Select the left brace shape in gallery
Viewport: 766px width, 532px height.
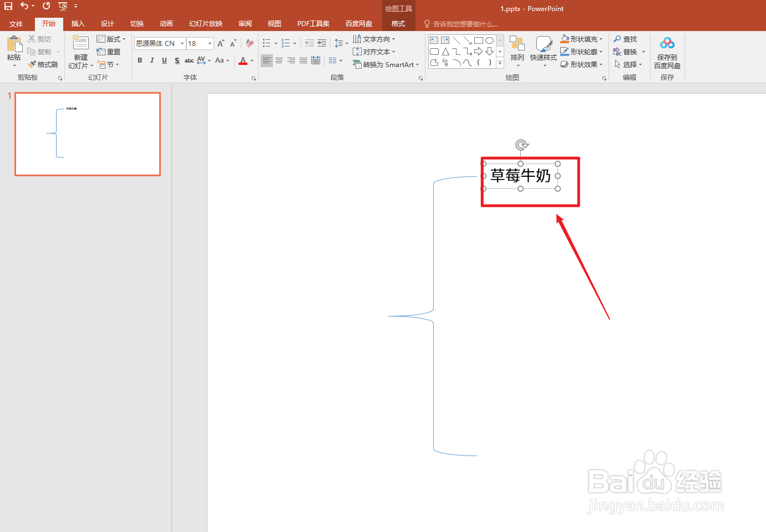pyautogui.click(x=478, y=63)
